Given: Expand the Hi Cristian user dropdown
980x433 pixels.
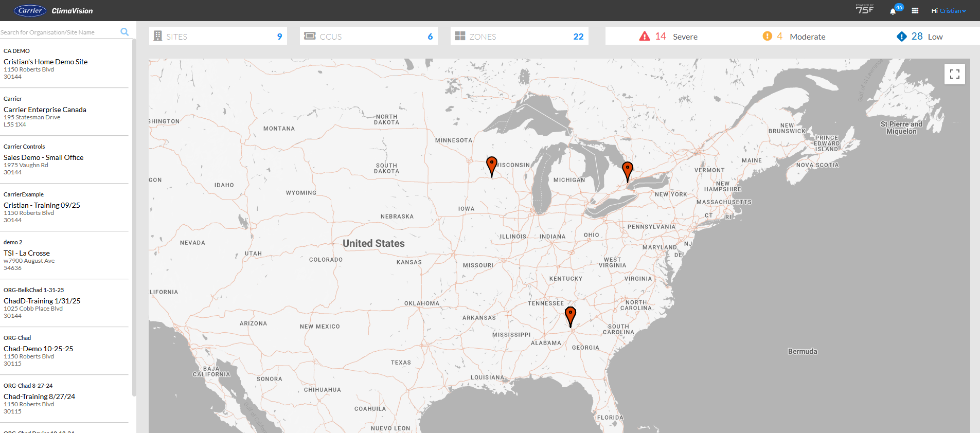Looking at the screenshot, I should (949, 11).
